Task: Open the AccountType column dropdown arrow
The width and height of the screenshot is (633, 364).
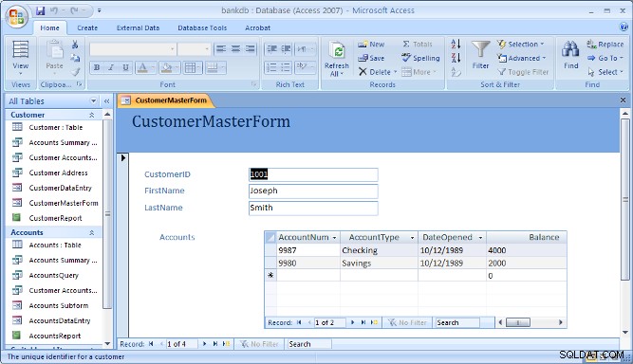Action: pyautogui.click(x=412, y=238)
